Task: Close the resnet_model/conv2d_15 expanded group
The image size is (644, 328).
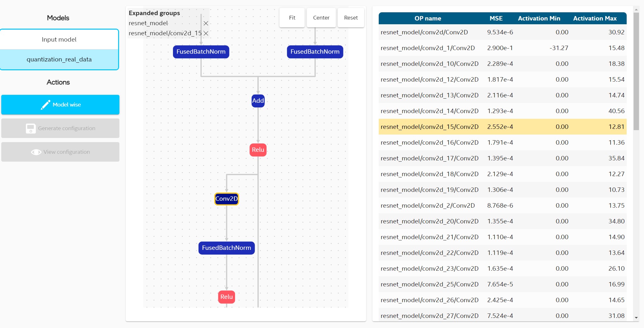Action: [x=206, y=33]
